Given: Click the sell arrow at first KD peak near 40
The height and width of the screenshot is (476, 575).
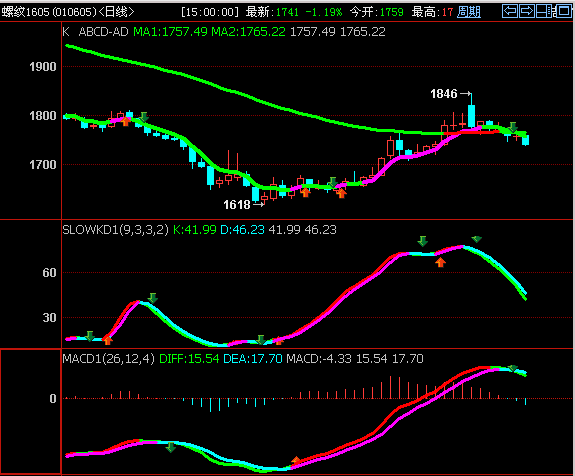Looking at the screenshot, I should tap(153, 298).
